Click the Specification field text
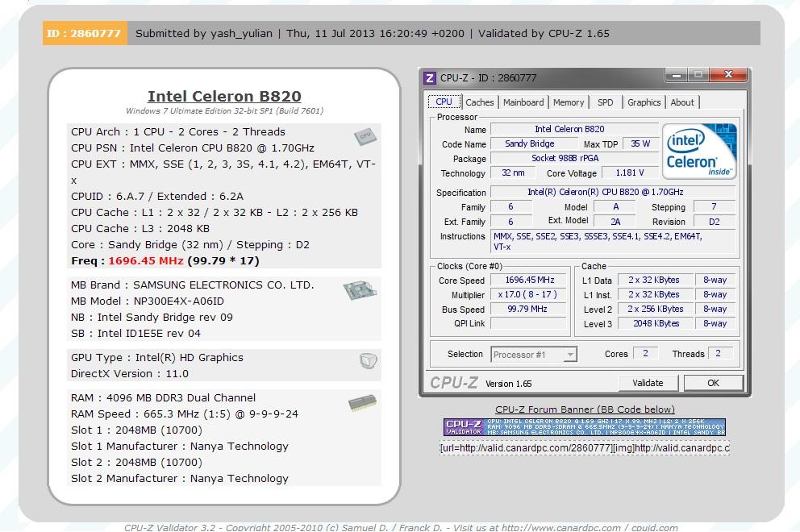 (x=612, y=192)
